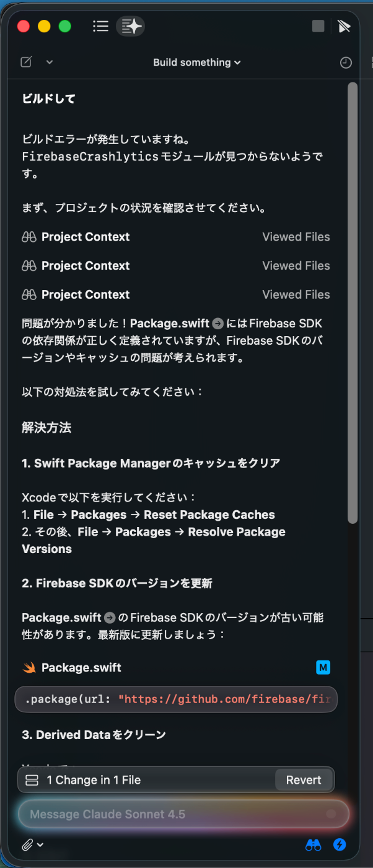Screen dimensions: 373x868
Task: Open the paperclip attachment menu
Action: 28,844
